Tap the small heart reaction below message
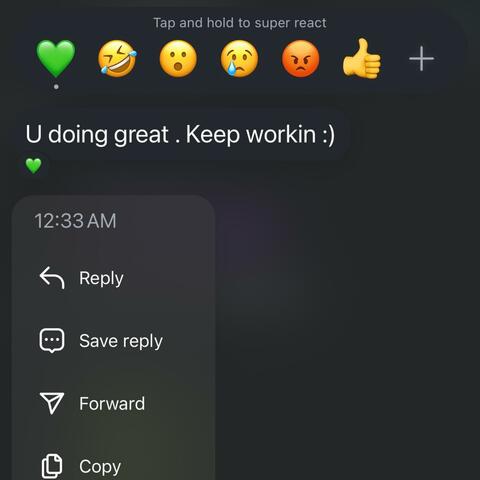Viewport: 480px width, 480px height. tap(34, 166)
